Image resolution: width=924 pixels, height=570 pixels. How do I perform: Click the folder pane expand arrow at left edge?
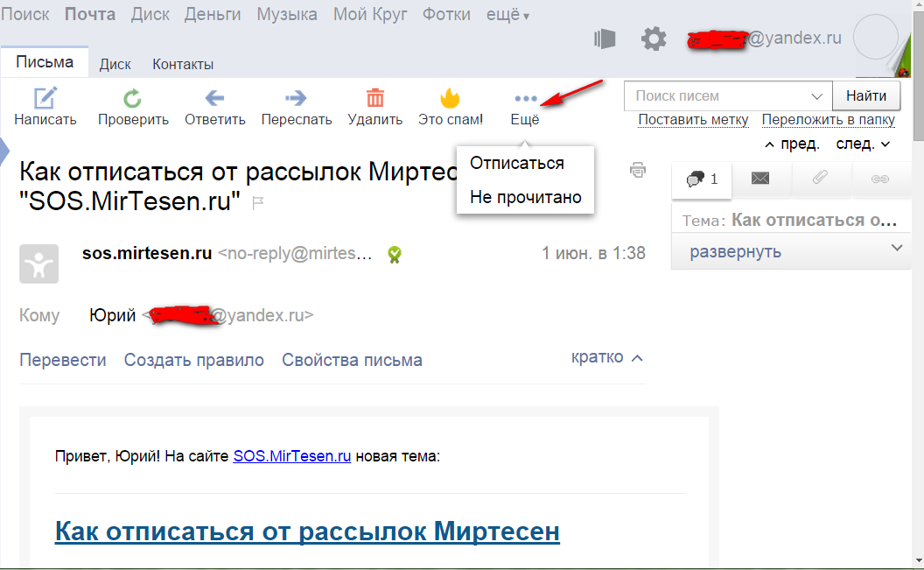pos(4,151)
